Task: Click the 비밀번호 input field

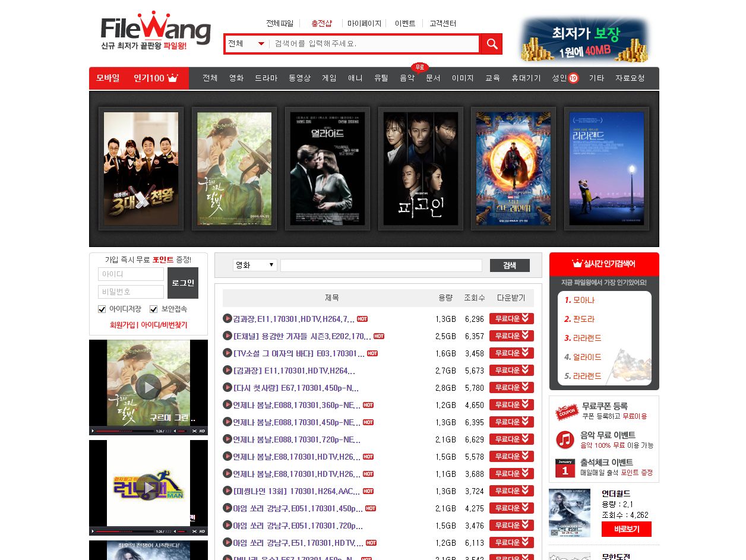Action: pyautogui.click(x=131, y=292)
